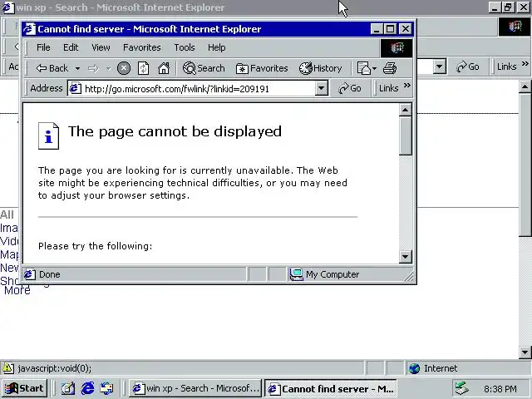This screenshot has width=532, height=399.
Task: Click the warning icon in background status bar
Action: coord(8,368)
